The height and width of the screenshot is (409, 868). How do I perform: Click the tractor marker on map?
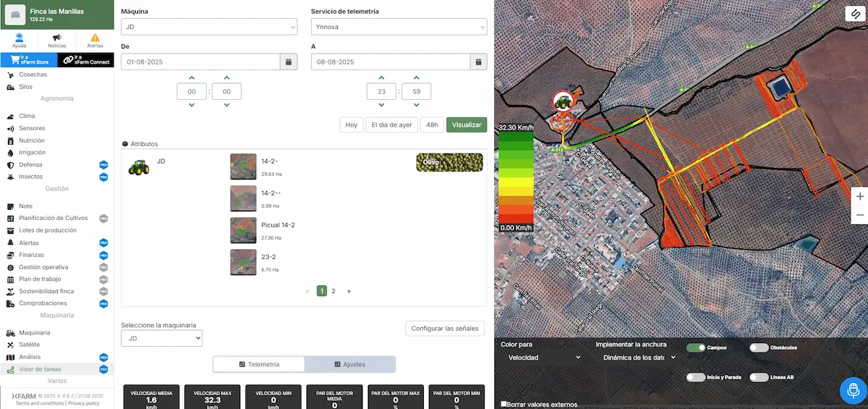pos(562,102)
